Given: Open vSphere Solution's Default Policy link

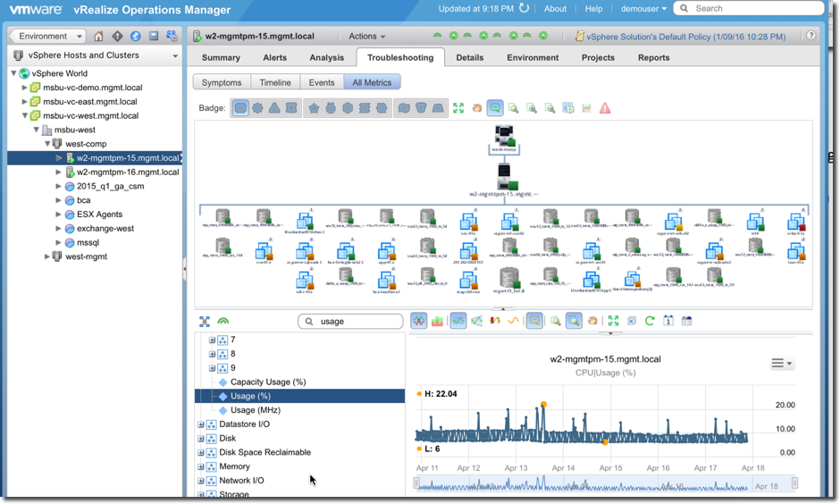Looking at the screenshot, I should [x=685, y=37].
